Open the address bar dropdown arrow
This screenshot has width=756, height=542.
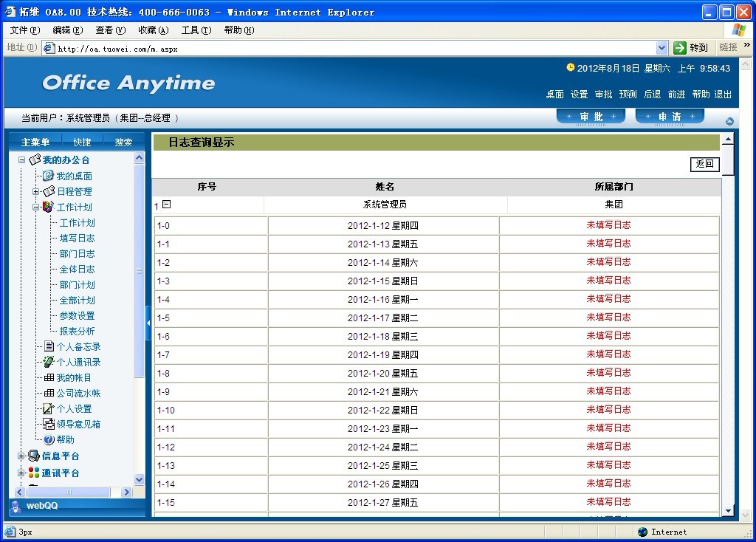click(661, 48)
